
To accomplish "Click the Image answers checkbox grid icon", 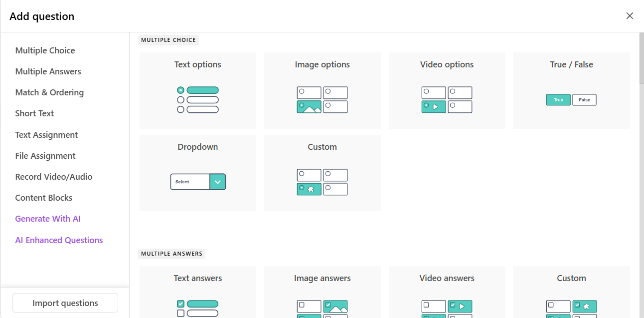I will [322, 309].
